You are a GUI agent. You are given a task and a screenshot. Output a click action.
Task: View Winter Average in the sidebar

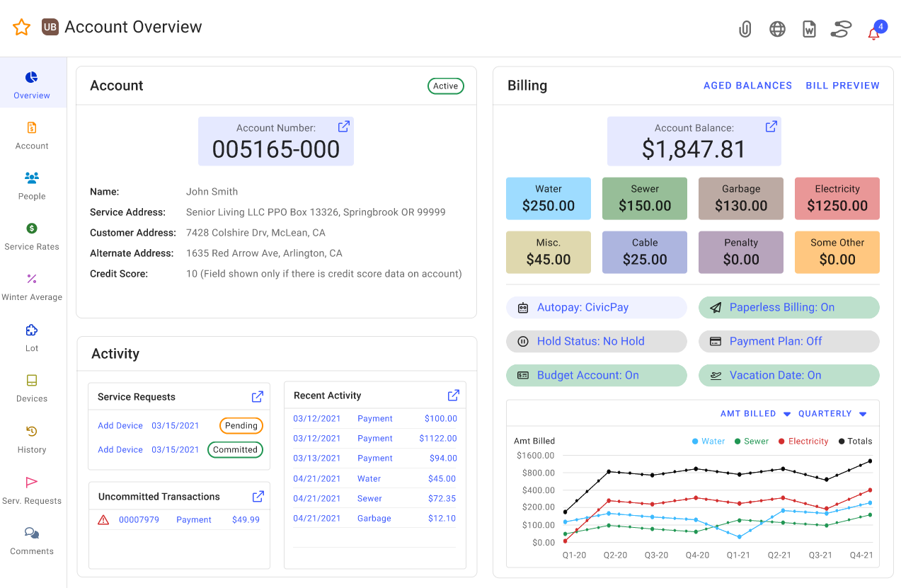(31, 287)
